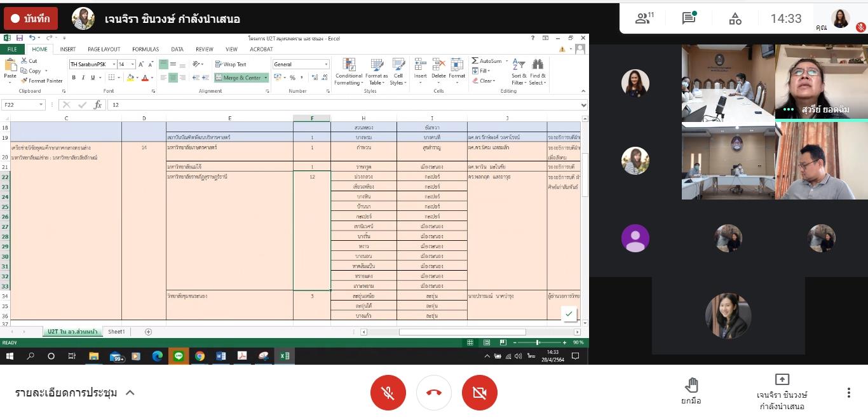
Task: Open the font size dropdown
Action: coord(132,64)
